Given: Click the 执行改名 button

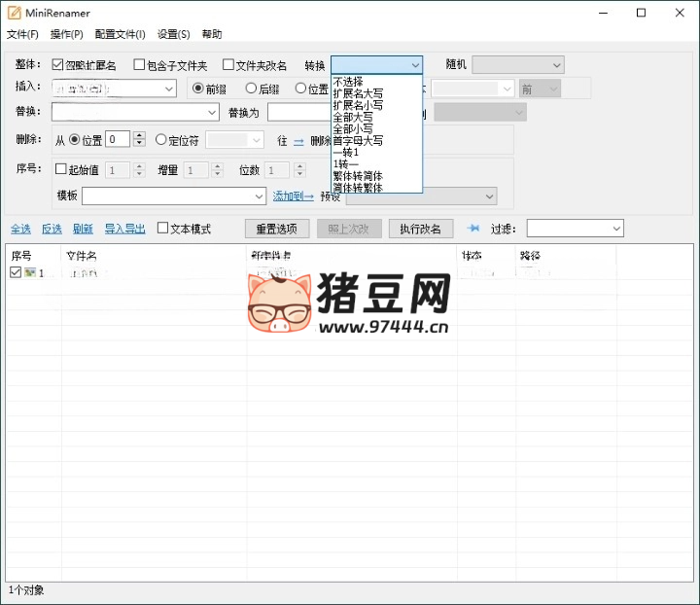Looking at the screenshot, I should (x=421, y=229).
